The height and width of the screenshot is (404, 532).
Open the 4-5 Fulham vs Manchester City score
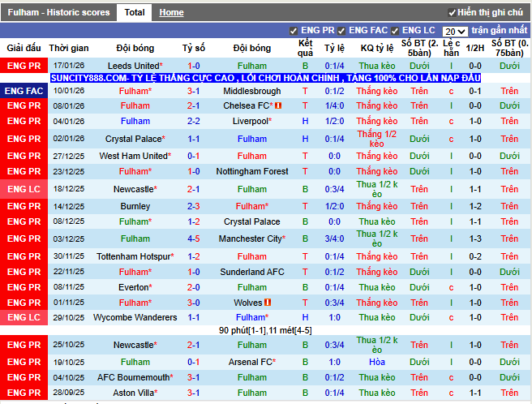193,239
